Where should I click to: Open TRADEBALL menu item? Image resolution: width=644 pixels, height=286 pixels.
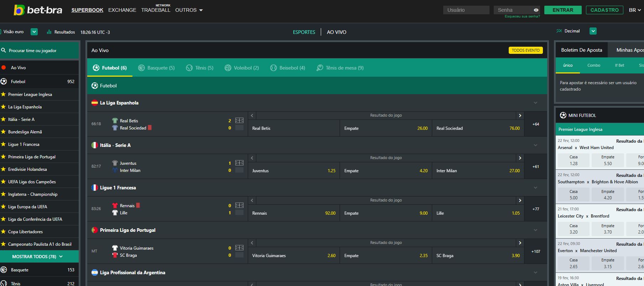(156, 10)
